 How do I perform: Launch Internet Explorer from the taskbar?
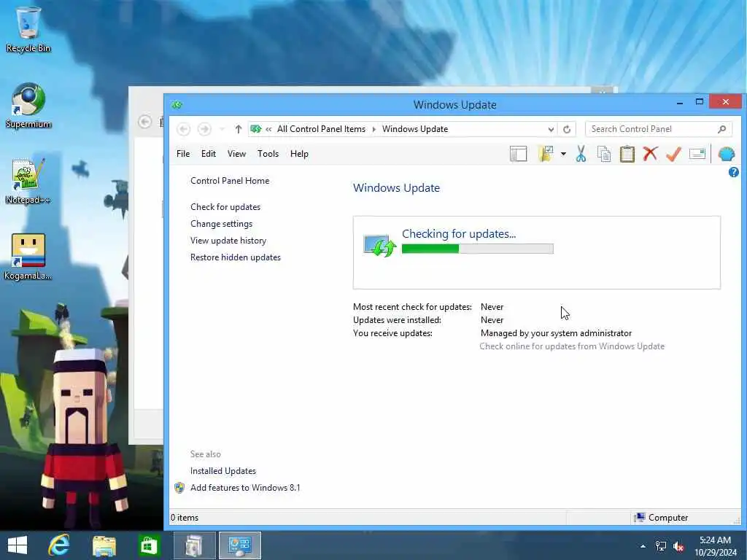click(59, 545)
